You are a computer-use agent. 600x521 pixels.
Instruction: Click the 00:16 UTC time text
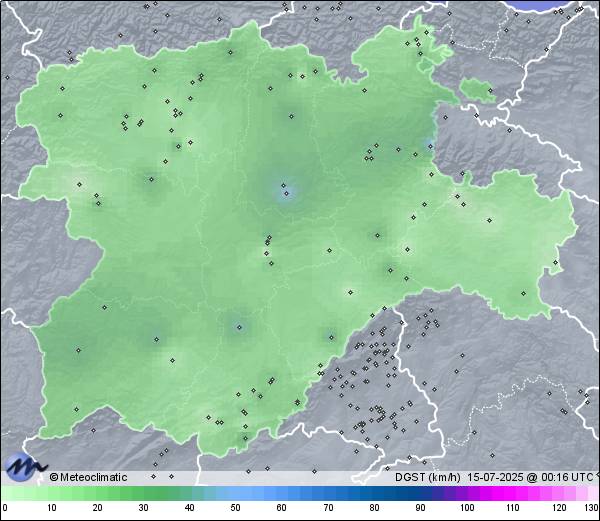565,477
